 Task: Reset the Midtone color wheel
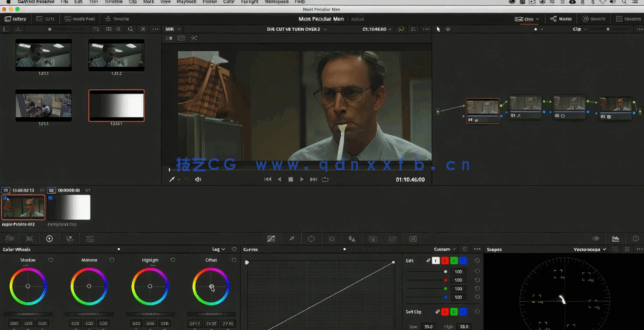112,260
